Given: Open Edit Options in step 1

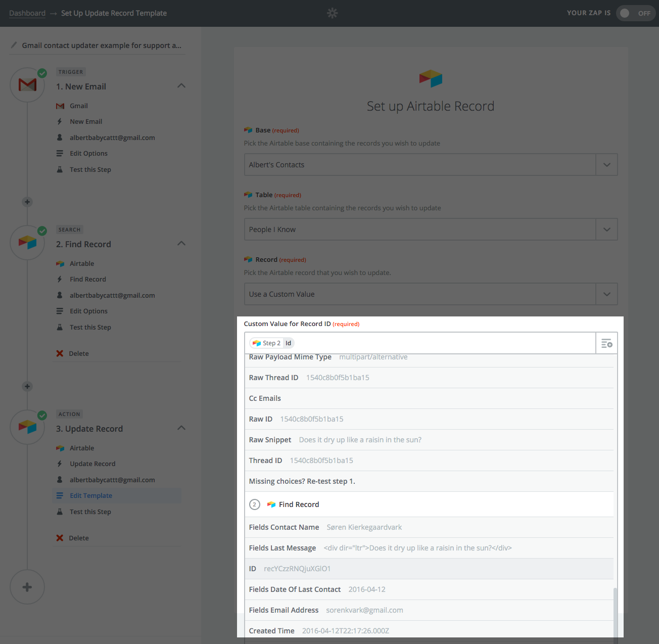Looking at the screenshot, I should tap(88, 153).
